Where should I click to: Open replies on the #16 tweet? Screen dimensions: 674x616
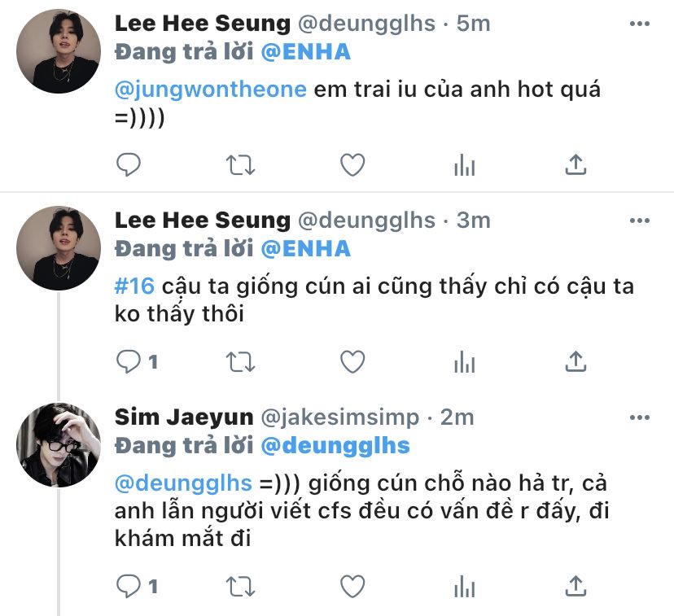[137, 361]
